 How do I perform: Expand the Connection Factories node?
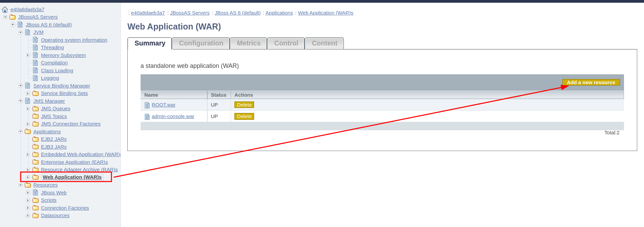28,208
